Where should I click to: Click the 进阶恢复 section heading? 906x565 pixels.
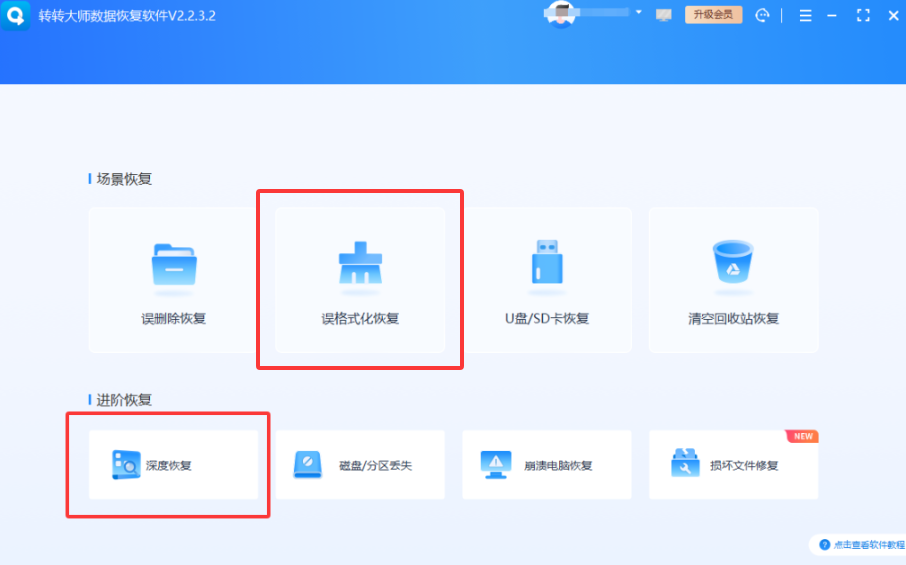(124, 400)
